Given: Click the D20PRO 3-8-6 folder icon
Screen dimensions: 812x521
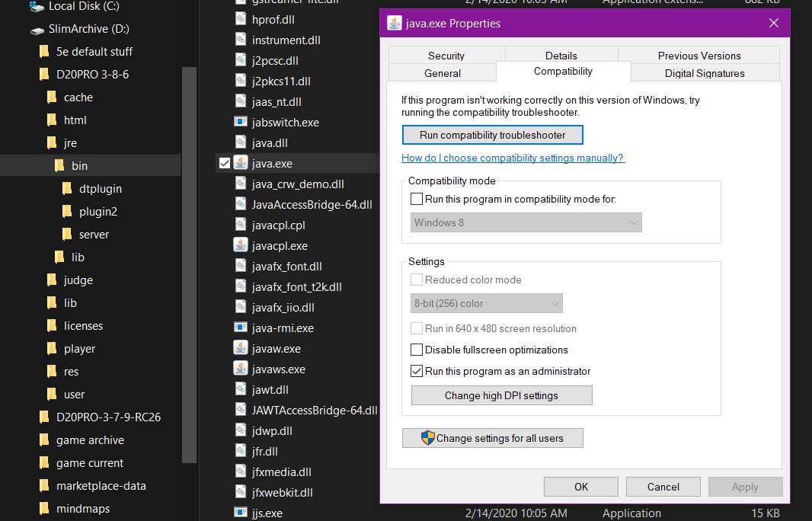Looking at the screenshot, I should coord(44,75).
